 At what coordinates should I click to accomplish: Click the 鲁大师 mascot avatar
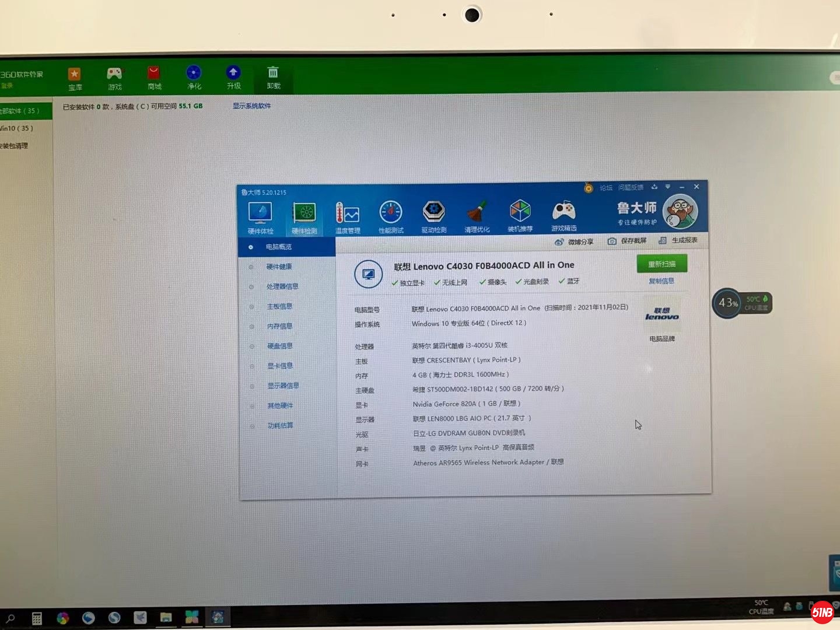coord(680,212)
